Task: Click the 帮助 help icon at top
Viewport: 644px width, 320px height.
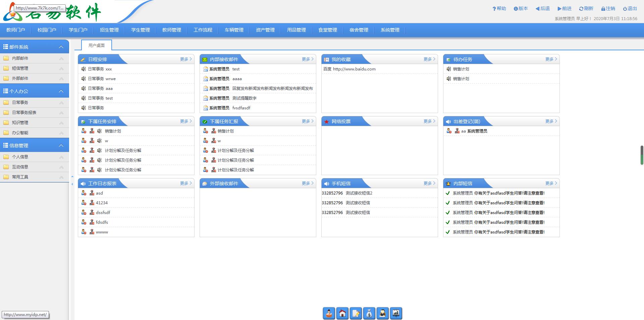Action: (x=494, y=9)
